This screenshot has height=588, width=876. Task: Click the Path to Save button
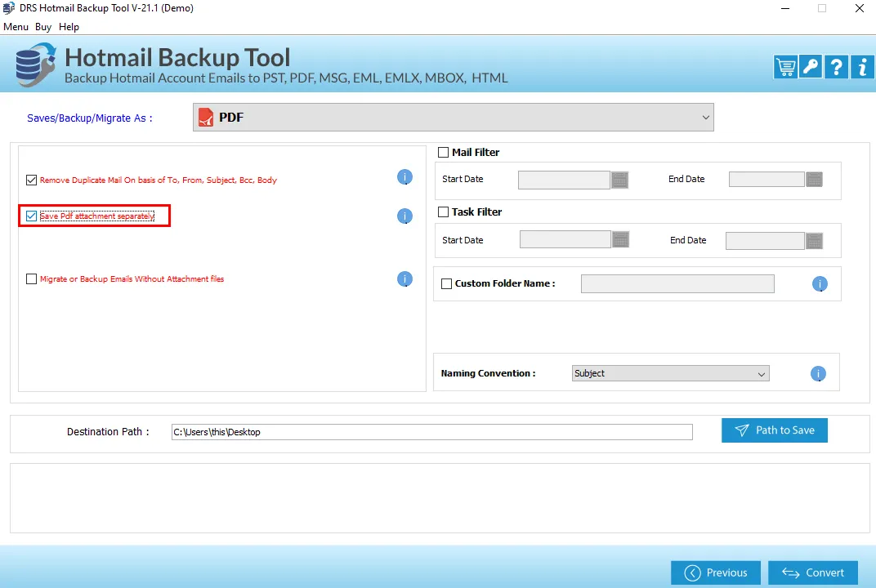click(775, 430)
